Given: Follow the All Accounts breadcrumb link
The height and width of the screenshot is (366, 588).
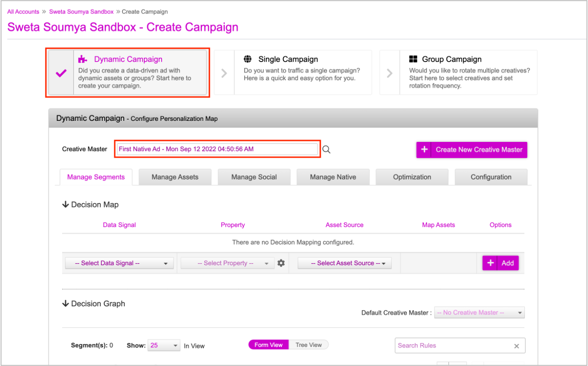Looking at the screenshot, I should coord(23,11).
